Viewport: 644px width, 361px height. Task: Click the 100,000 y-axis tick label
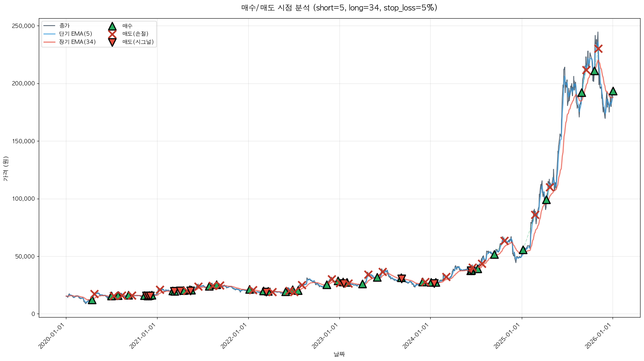(24, 199)
